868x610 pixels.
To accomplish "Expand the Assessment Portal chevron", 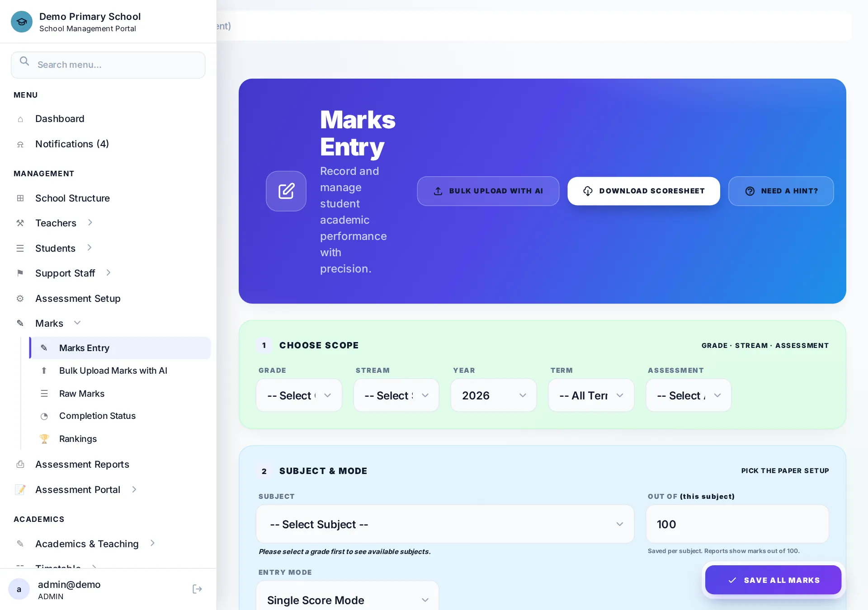I will click(x=134, y=489).
